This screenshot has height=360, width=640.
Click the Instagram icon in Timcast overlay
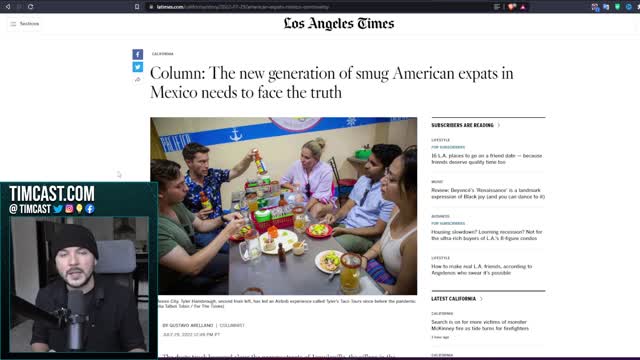coord(69,209)
